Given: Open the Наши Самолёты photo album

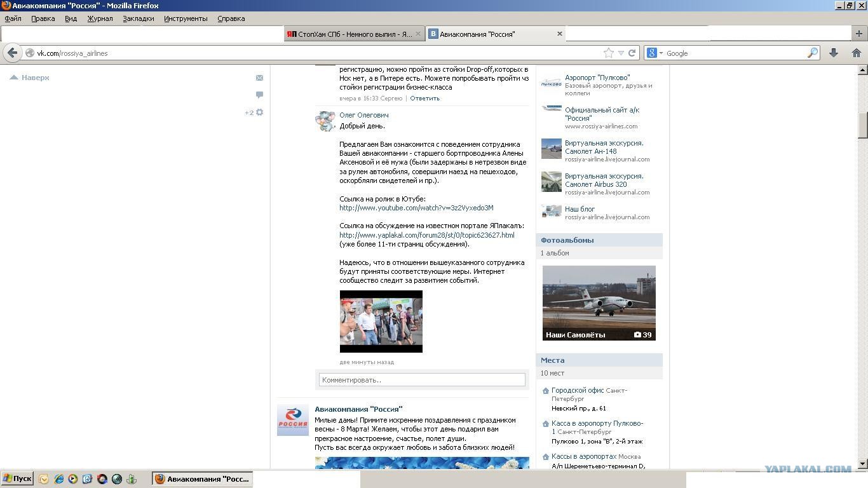Looking at the screenshot, I should (x=599, y=303).
